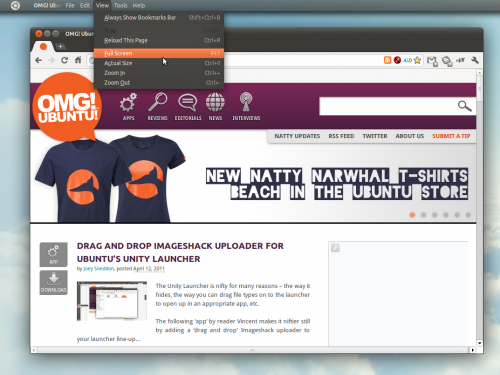Click the red AdBlock extension icon
The image size is (500, 375).
click(397, 60)
